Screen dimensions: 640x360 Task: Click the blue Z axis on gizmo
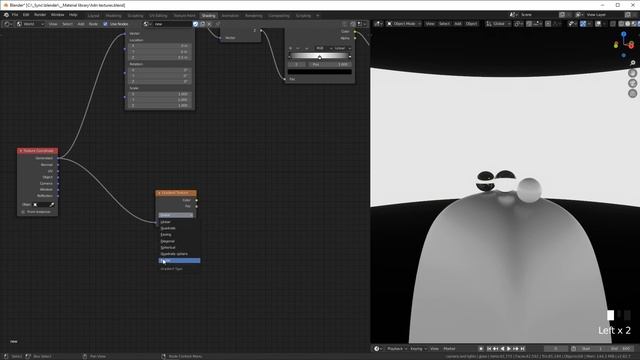(x=624, y=35)
